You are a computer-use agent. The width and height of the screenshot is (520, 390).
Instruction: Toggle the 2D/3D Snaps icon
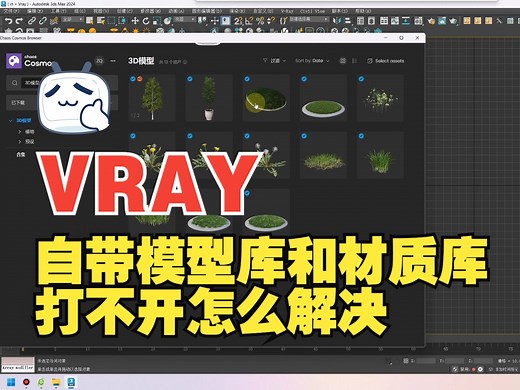coord(238,21)
